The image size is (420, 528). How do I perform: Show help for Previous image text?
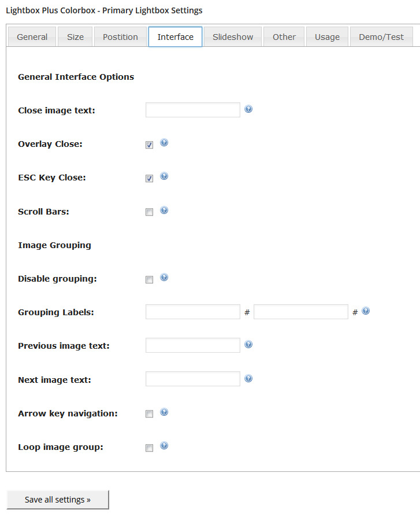[x=248, y=344]
